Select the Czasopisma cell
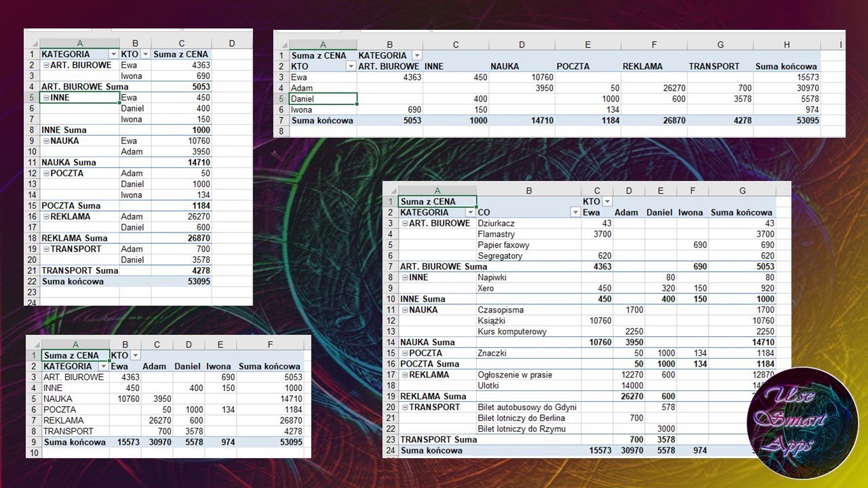 [529, 310]
